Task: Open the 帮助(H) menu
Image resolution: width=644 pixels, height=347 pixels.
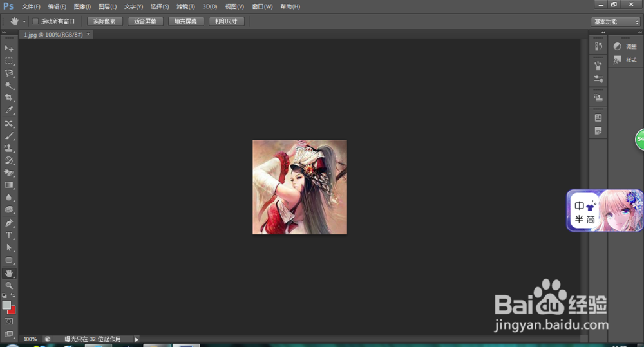Action: click(290, 6)
